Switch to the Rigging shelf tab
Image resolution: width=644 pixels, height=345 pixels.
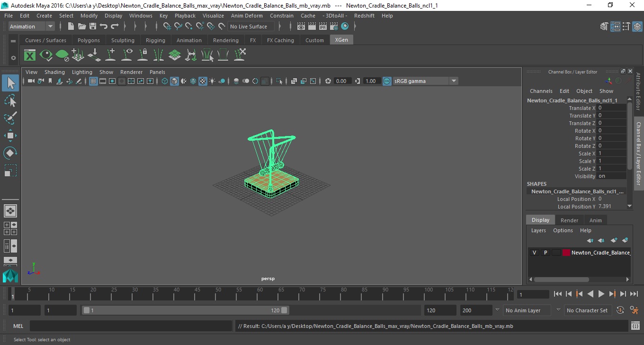(155, 40)
